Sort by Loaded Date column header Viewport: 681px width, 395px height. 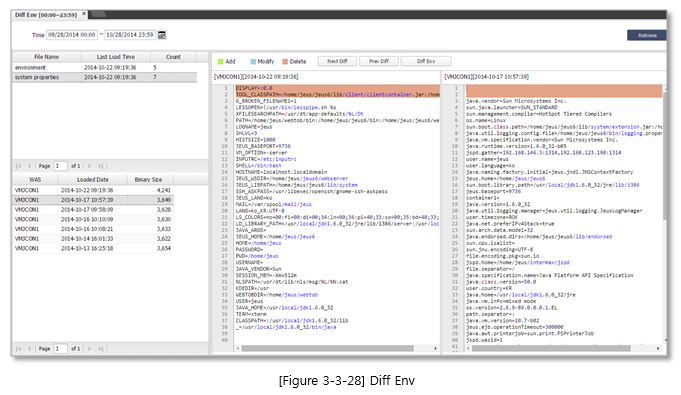pyautogui.click(x=93, y=179)
